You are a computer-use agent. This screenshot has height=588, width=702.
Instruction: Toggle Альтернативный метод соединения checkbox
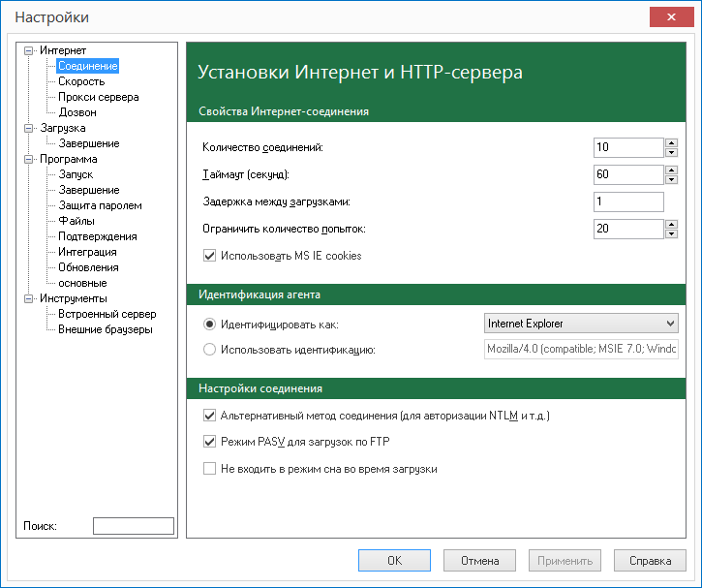point(209,416)
